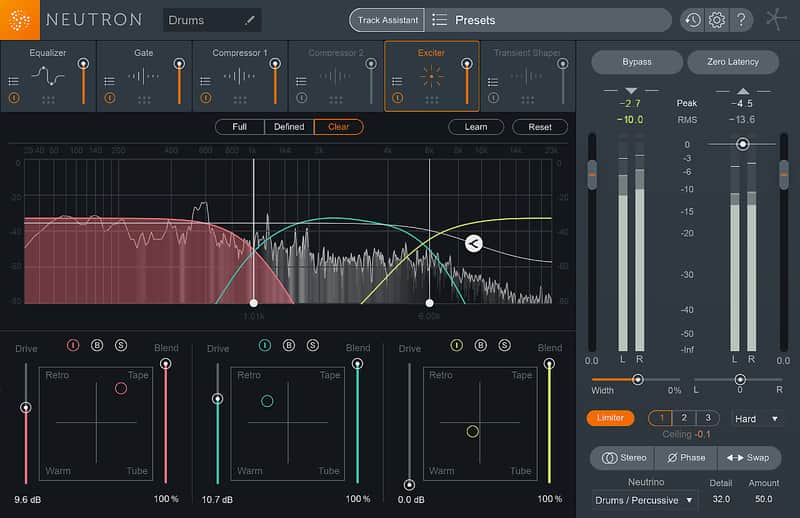This screenshot has width=800, height=518.
Task: Enable Transient Shaper module power
Action: tap(493, 97)
